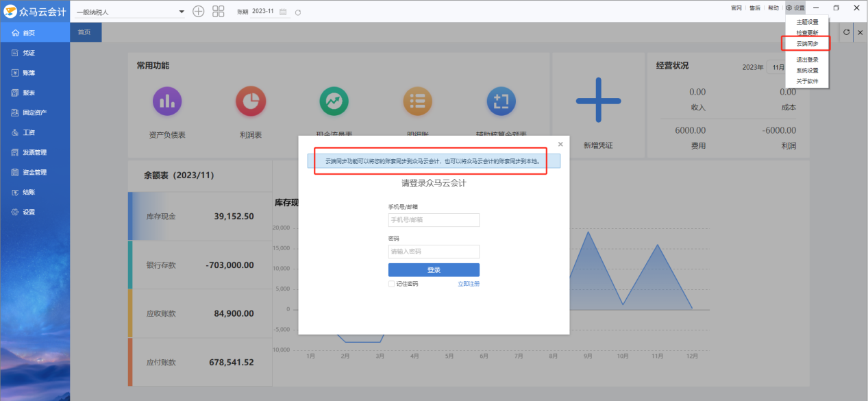
Task: Click the 0.00 收入 value
Action: (x=697, y=92)
